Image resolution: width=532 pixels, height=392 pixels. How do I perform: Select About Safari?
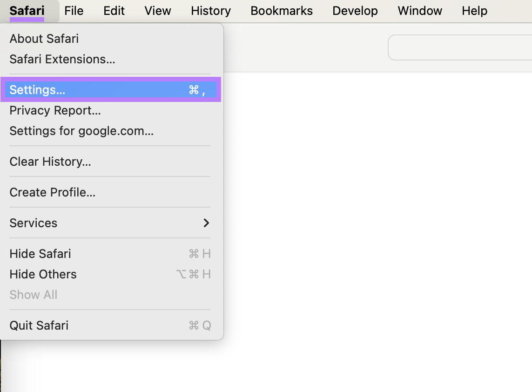tap(44, 39)
